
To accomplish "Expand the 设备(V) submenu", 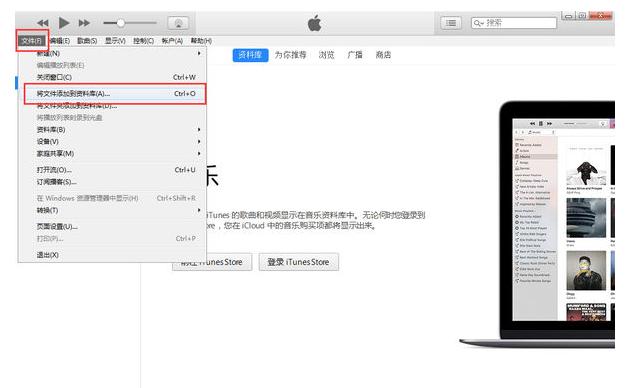I will pos(112,142).
